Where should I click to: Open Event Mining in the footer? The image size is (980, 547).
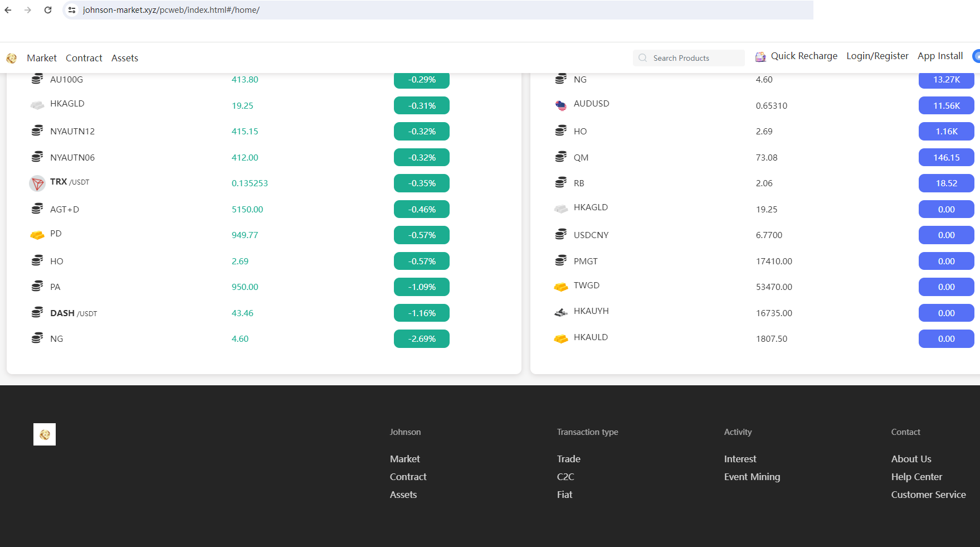[x=752, y=477]
